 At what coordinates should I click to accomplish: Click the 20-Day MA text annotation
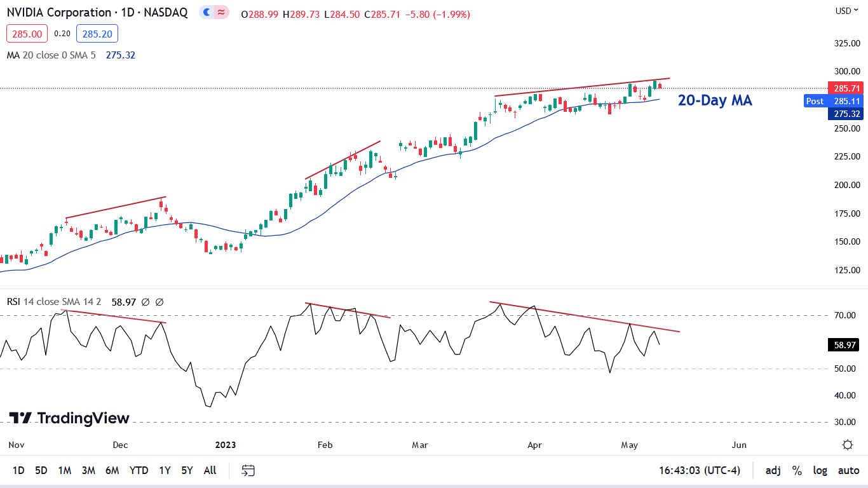(x=715, y=100)
